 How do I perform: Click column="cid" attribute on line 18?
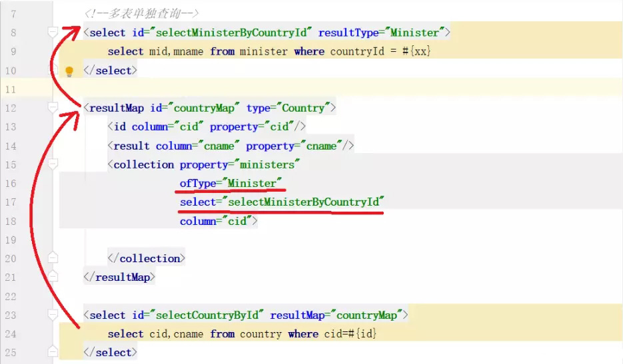tap(216, 221)
